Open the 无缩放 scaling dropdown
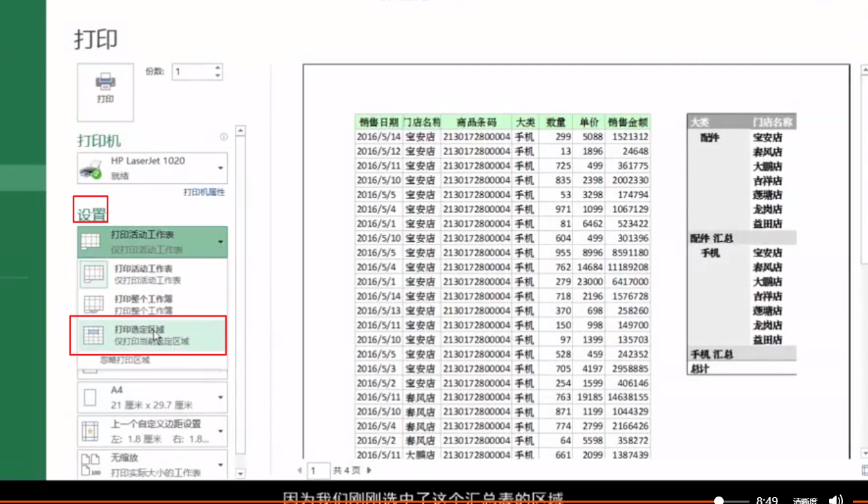The image size is (868, 504). (x=152, y=464)
